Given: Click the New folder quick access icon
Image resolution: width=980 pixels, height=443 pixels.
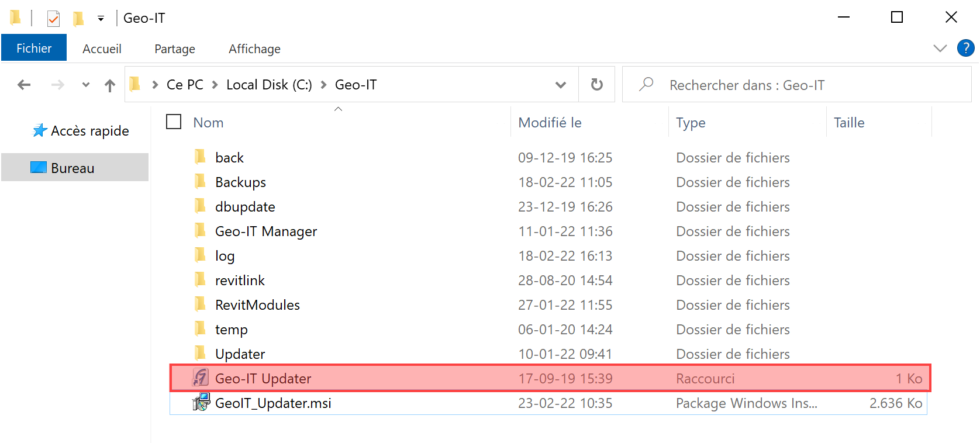Looking at the screenshot, I should click(78, 19).
